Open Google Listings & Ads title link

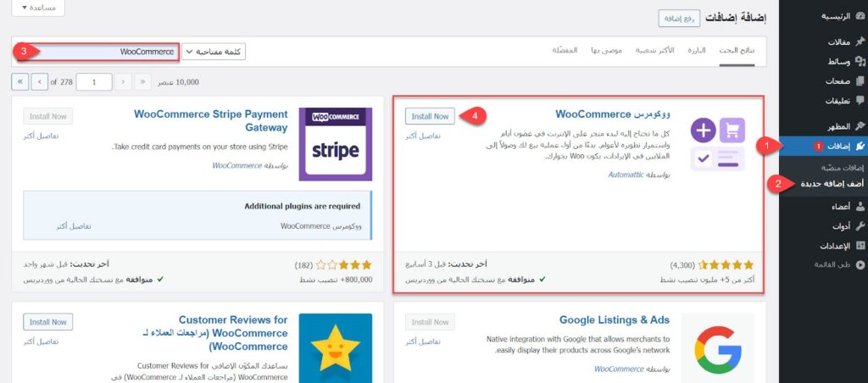[615, 320]
